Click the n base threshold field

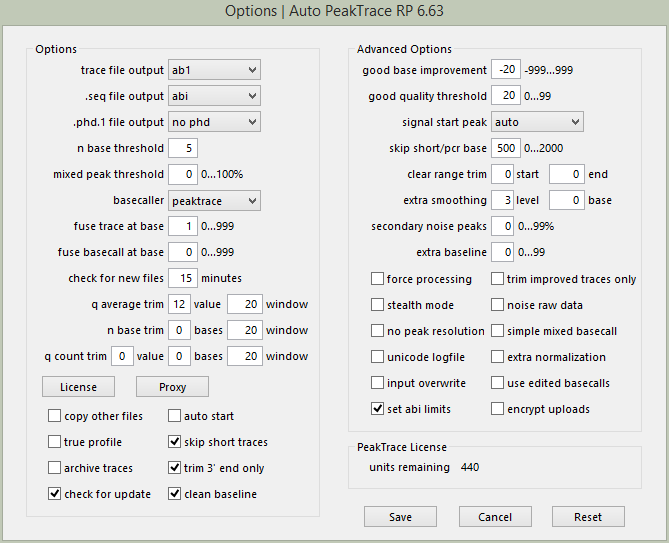click(x=183, y=148)
